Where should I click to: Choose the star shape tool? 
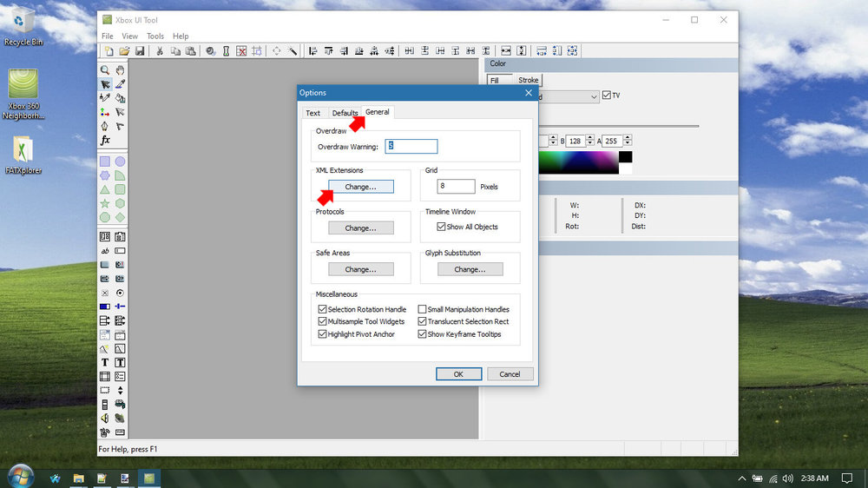click(105, 204)
